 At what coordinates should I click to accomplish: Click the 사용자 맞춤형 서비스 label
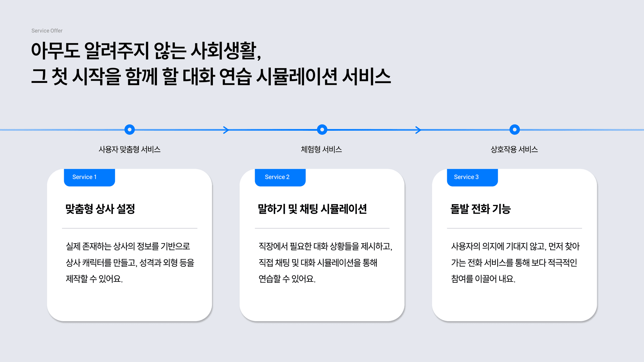click(130, 150)
